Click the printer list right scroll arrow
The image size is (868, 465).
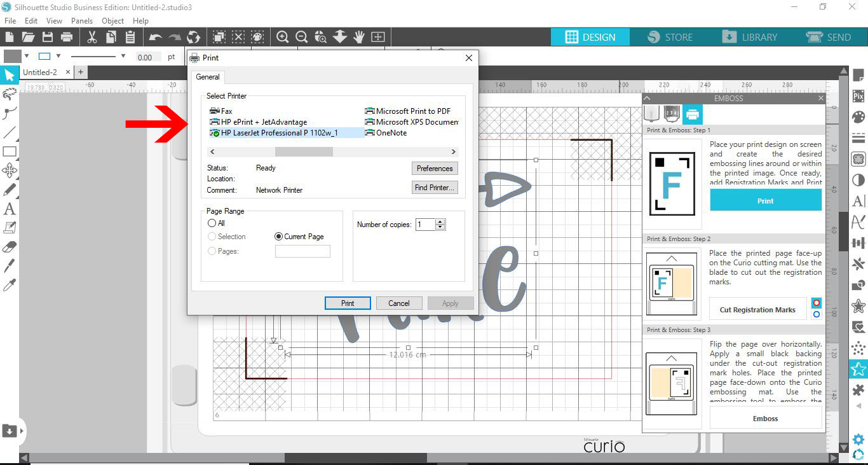coord(454,152)
